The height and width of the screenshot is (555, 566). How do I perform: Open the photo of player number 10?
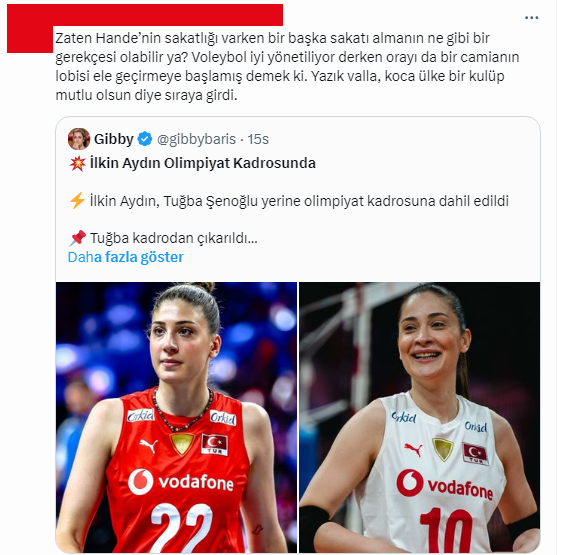pos(419,417)
